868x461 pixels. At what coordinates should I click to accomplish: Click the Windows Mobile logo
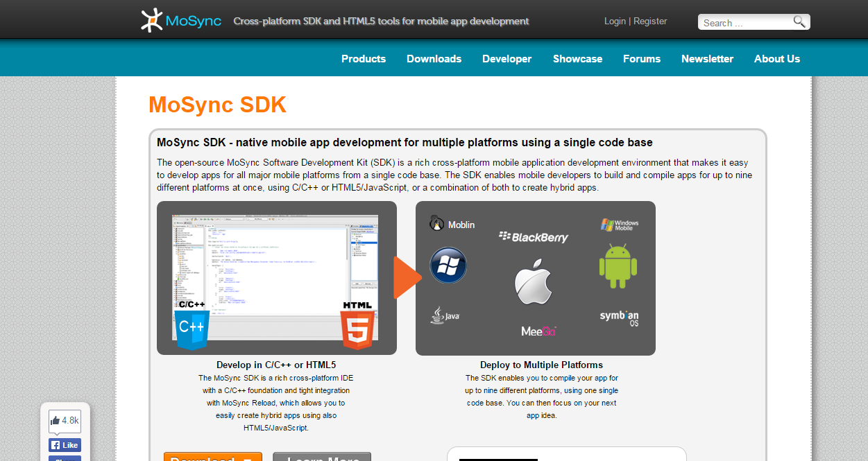click(x=619, y=225)
